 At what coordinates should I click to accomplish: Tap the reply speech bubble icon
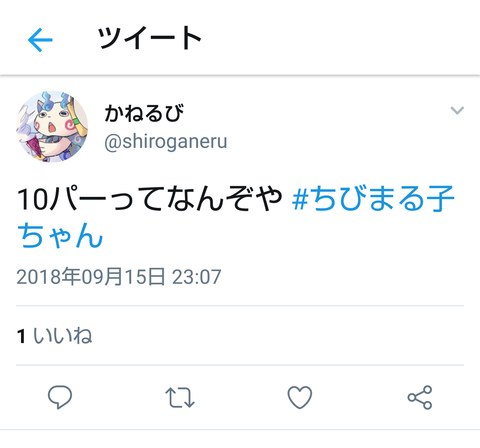click(x=60, y=397)
